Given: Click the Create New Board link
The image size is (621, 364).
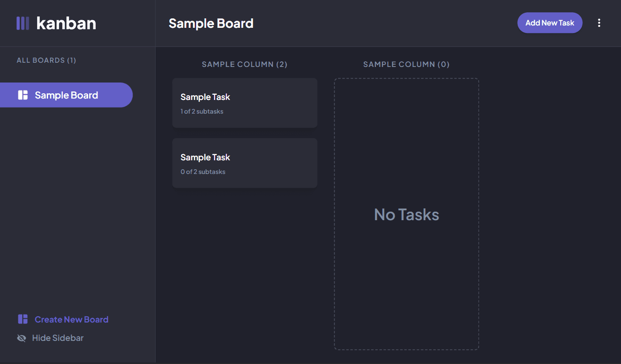Looking at the screenshot, I should coord(71,319).
